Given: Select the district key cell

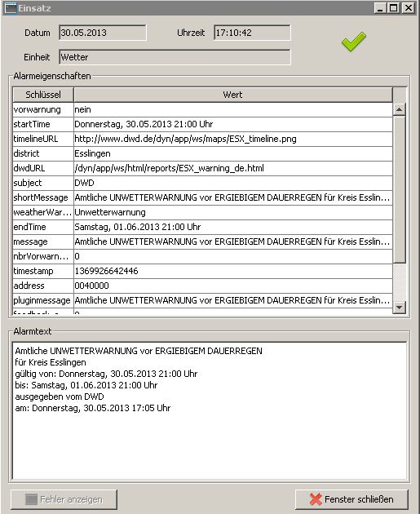Looking at the screenshot, I should tap(43, 153).
